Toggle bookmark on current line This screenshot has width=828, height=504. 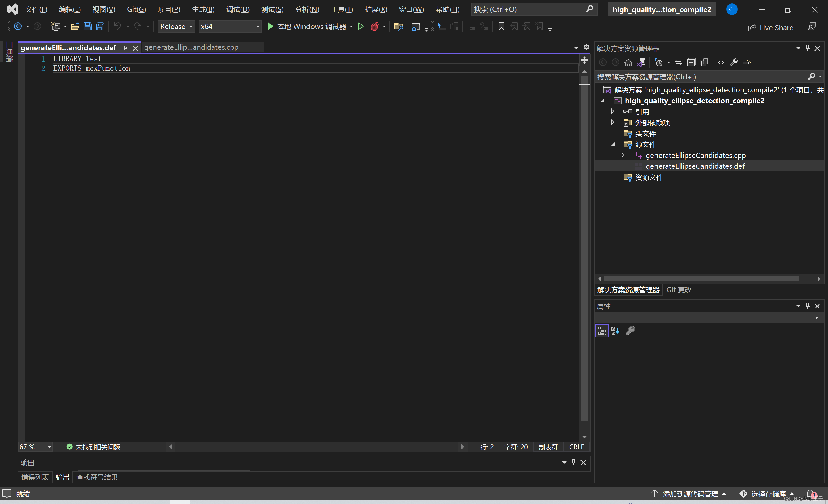pos(501,26)
